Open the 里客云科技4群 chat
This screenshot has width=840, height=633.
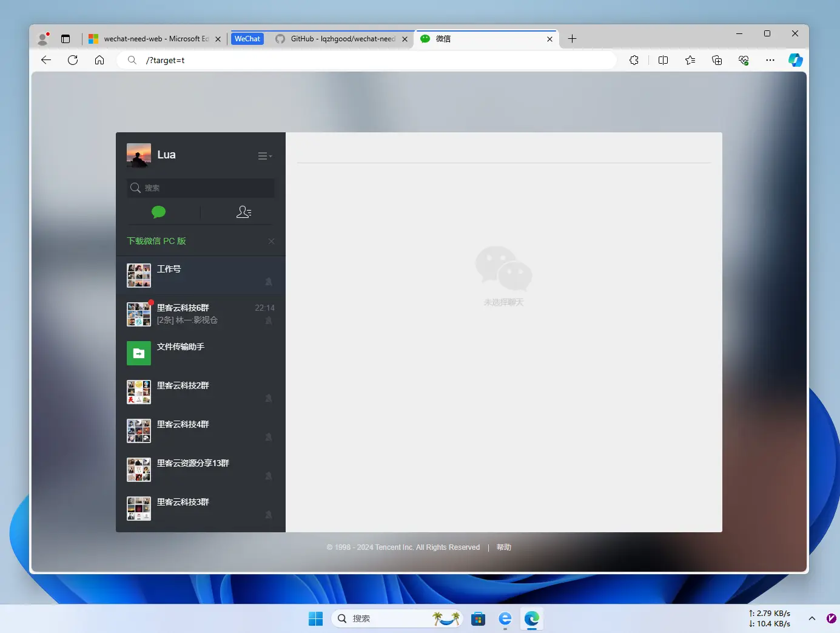coord(201,431)
